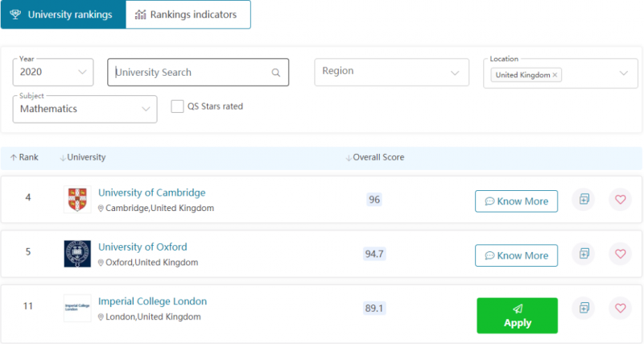Viewport: 644px width, 344px height.
Task: Click the Cambridge,United Kingdom location text
Action: 159,209
